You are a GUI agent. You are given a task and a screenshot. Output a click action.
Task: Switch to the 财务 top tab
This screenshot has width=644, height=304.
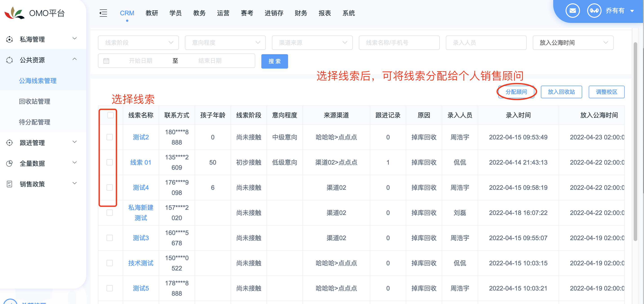point(301,13)
